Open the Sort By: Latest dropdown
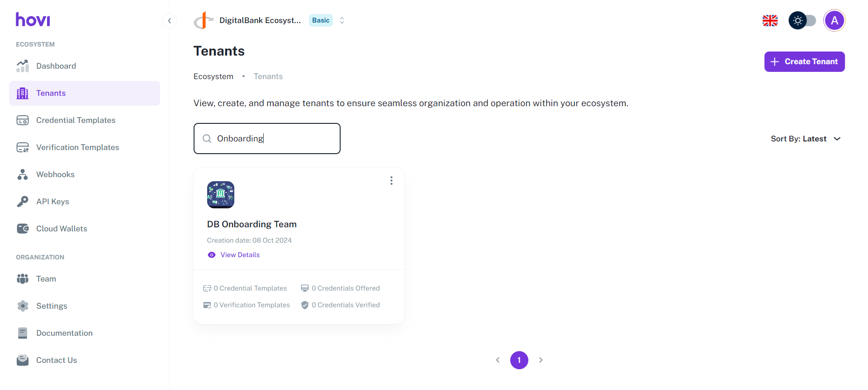The height and width of the screenshot is (390, 868). [x=805, y=139]
